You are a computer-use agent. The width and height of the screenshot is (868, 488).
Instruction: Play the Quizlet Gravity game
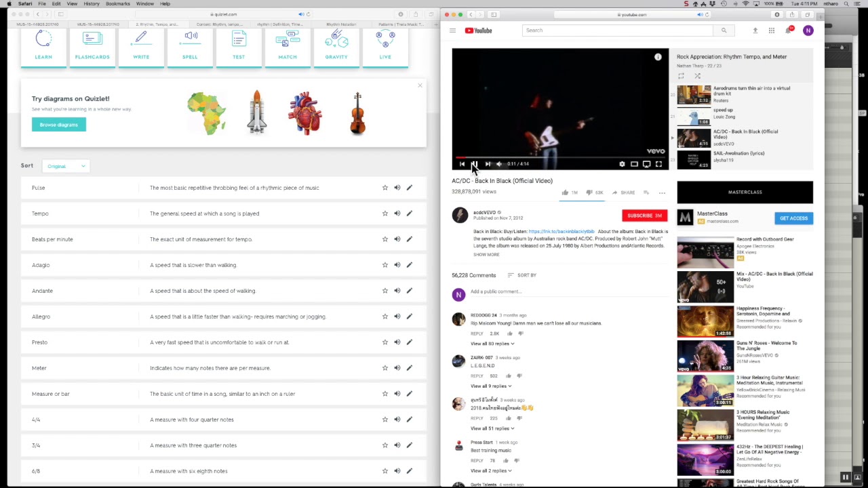click(336, 47)
